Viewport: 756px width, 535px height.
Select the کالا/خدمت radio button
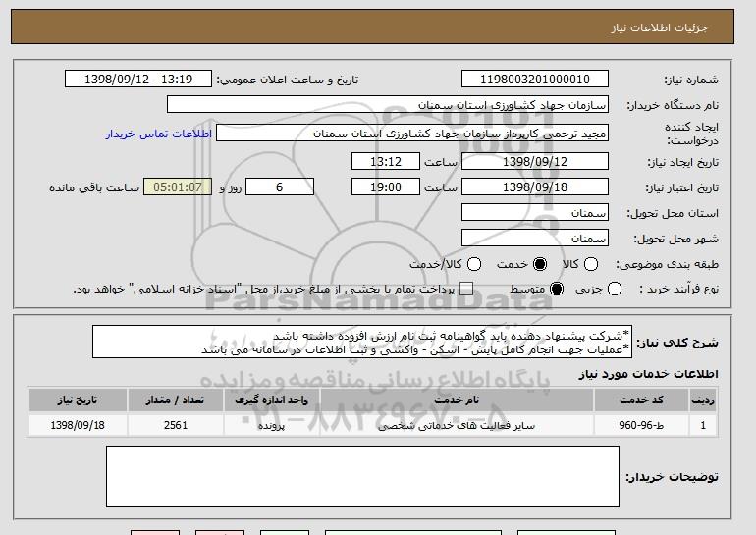[x=474, y=264]
